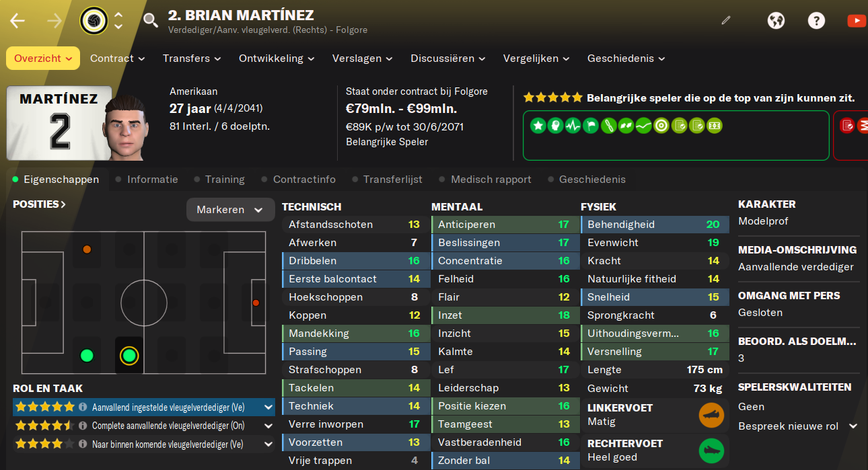The width and height of the screenshot is (868, 470).
Task: Click the Overzicht button
Action: click(43, 58)
